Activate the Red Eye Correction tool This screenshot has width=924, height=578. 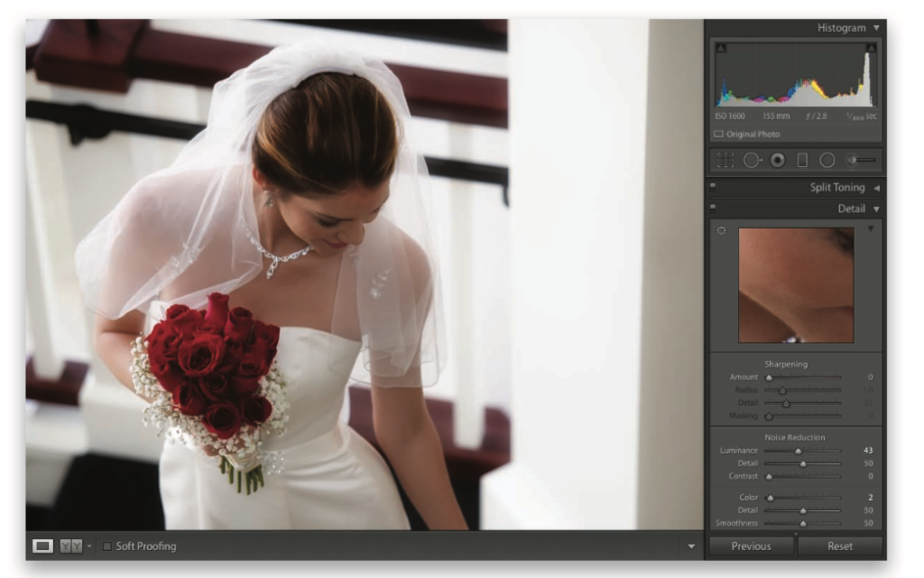(x=777, y=160)
